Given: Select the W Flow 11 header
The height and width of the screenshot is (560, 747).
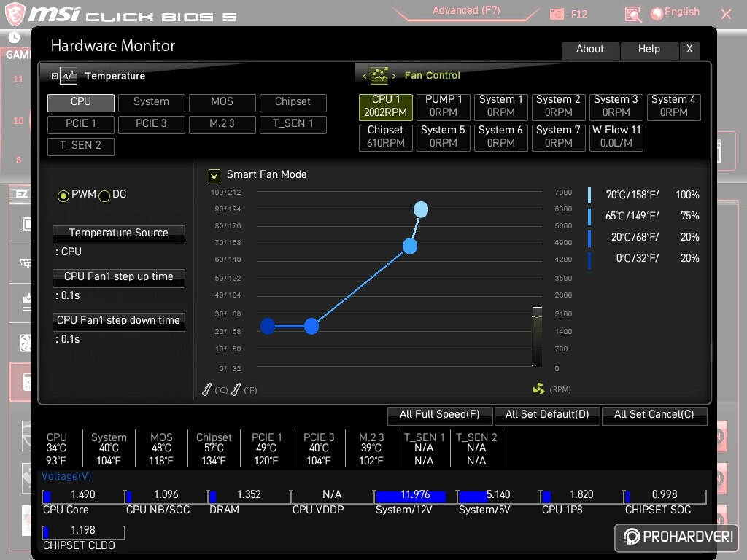Looking at the screenshot, I should click(616, 137).
